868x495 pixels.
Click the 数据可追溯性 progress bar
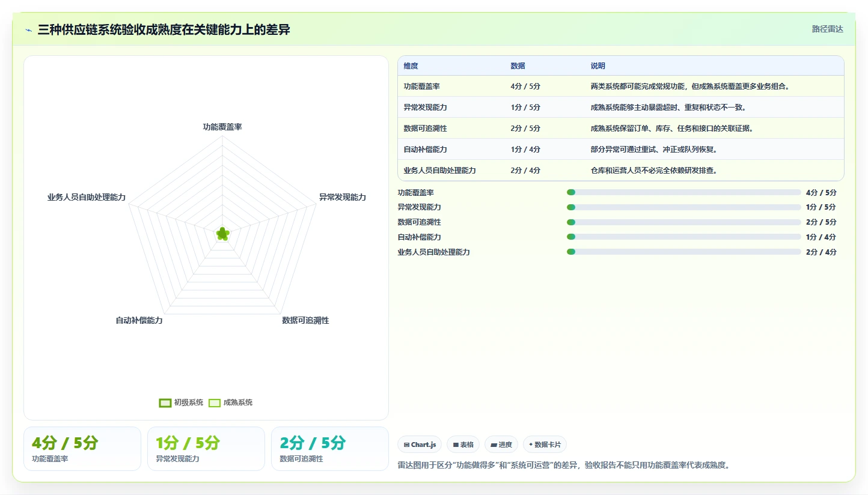683,222
